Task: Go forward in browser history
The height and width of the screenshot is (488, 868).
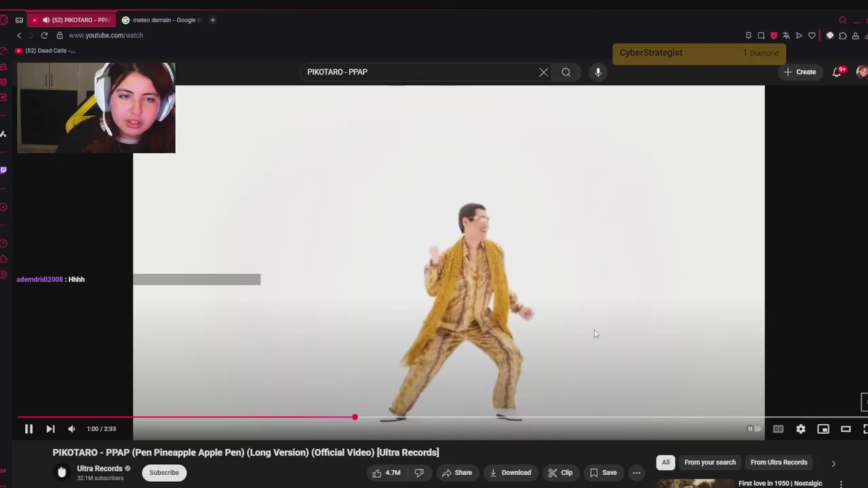Action: 31,35
